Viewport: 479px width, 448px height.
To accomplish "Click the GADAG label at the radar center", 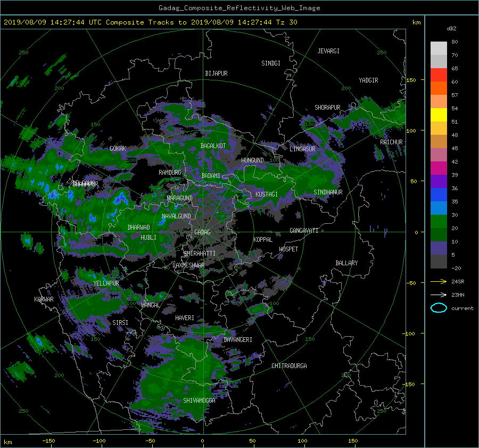I will (x=202, y=232).
